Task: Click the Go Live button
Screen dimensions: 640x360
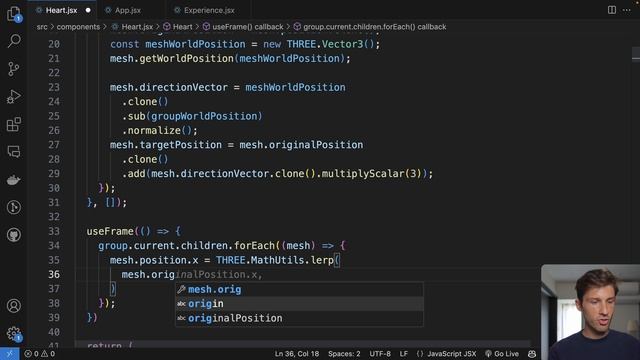Action: click(502, 354)
